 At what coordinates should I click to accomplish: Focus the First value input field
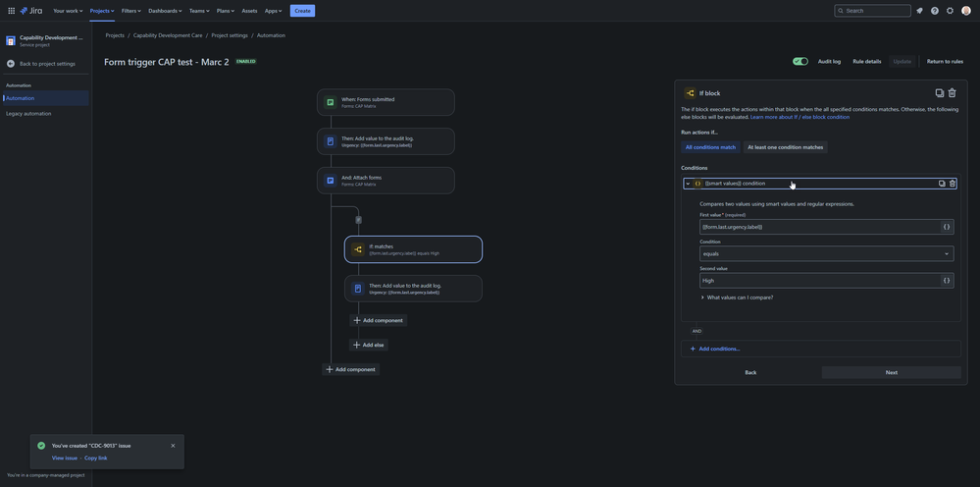820,227
